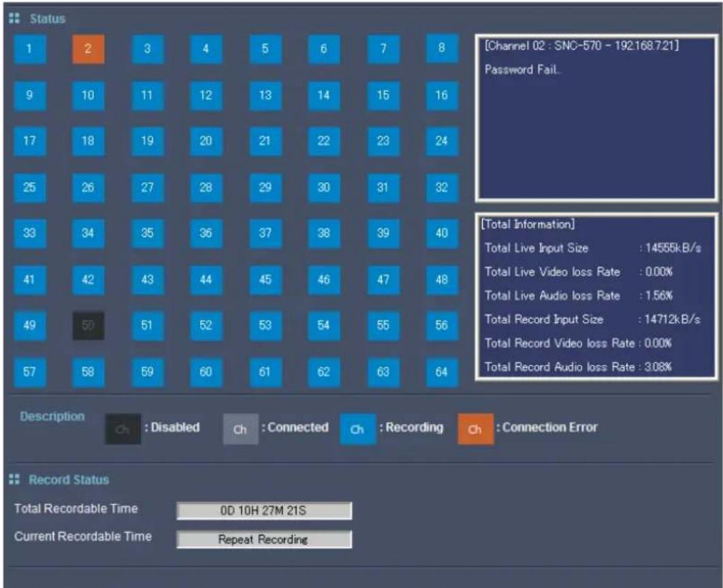The height and width of the screenshot is (588, 723).
Task: Click the Repeat Recording field
Action: 264,539
